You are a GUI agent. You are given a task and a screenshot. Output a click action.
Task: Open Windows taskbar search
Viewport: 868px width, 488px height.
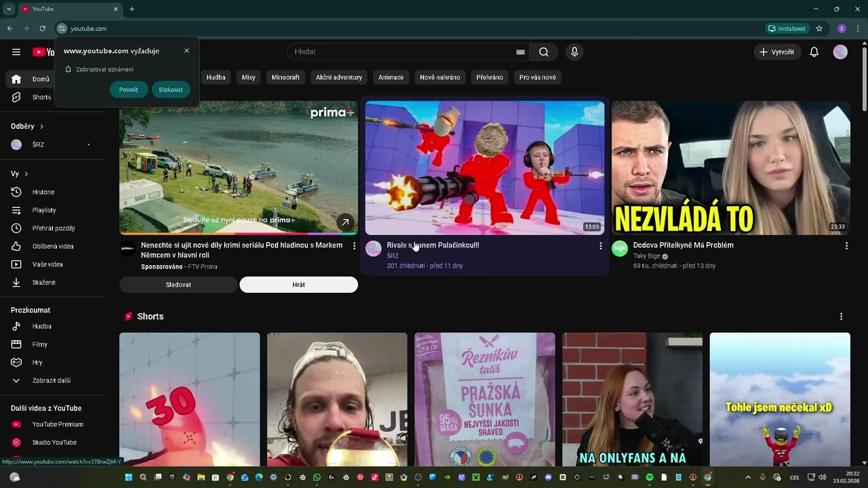tap(143, 477)
